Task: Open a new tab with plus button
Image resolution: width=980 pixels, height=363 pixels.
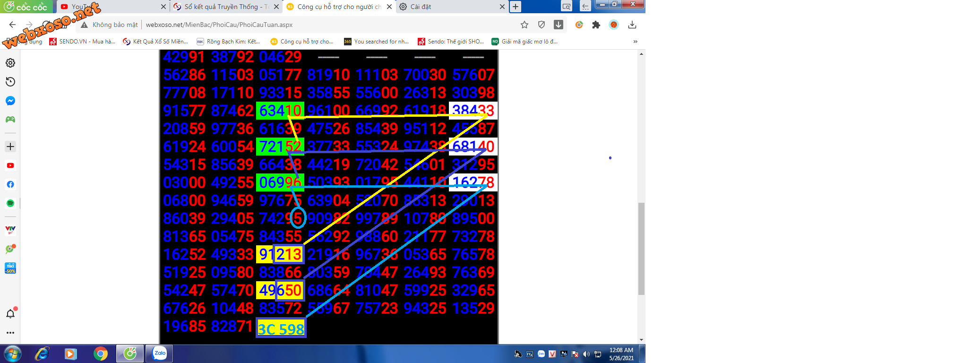Action: point(516,7)
